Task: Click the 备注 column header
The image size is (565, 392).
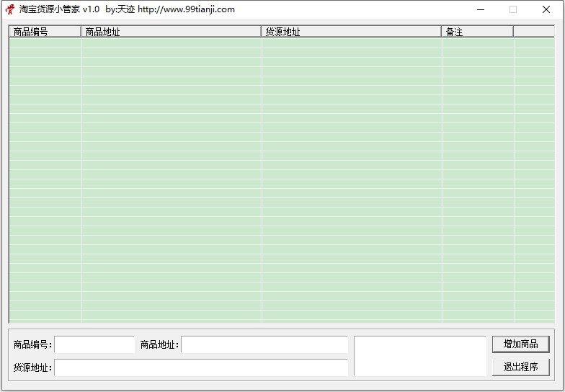Action: [x=477, y=32]
